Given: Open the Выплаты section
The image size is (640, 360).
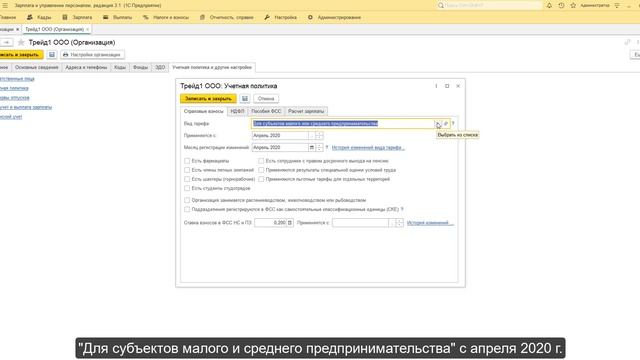Looking at the screenshot, I should pos(118,18).
